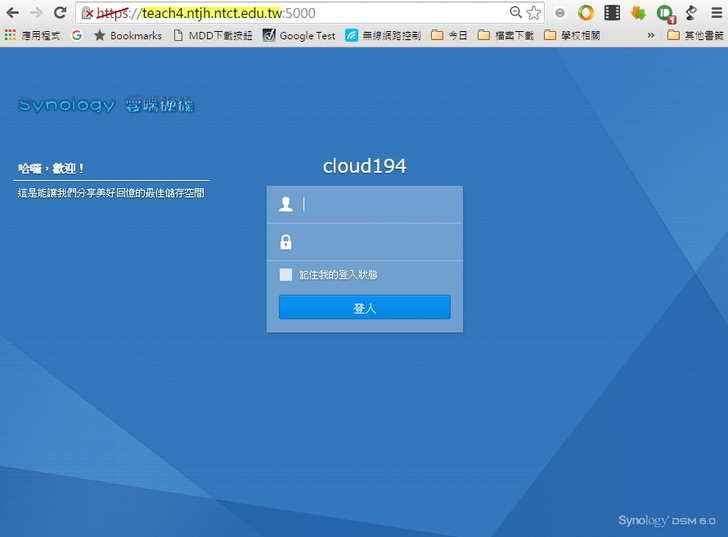Reload the page with the refresh icon
728x537 pixels.
60,13
